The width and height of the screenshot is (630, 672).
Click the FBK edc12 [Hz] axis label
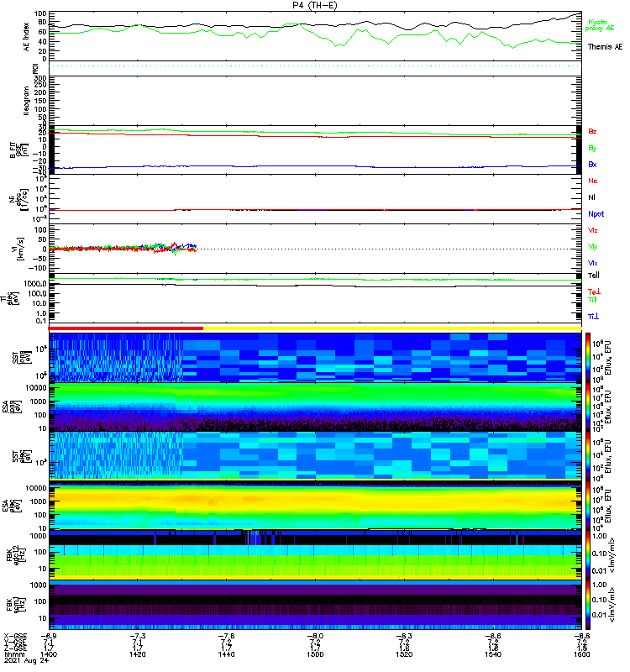click(x=15, y=555)
